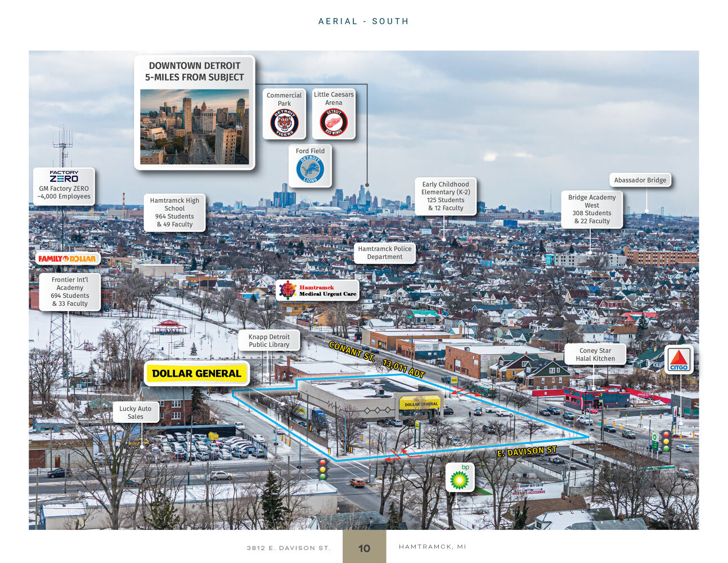728x563 pixels.
Task: Click the Ford Field caption
Action: point(310,151)
